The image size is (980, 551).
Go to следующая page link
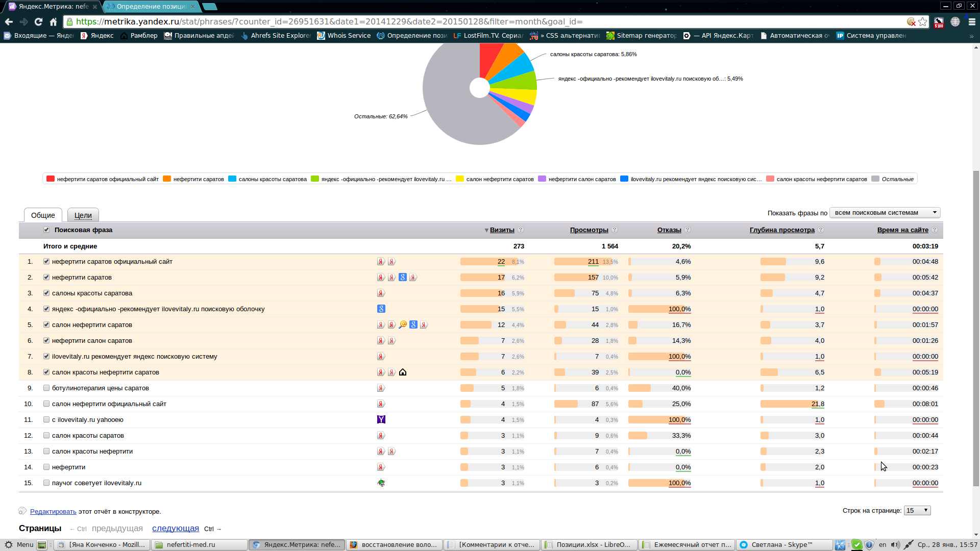176,528
